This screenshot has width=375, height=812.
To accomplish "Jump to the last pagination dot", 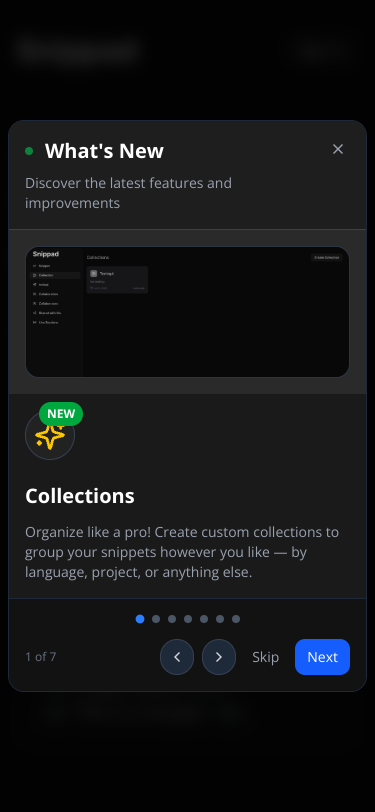I will click(236, 619).
